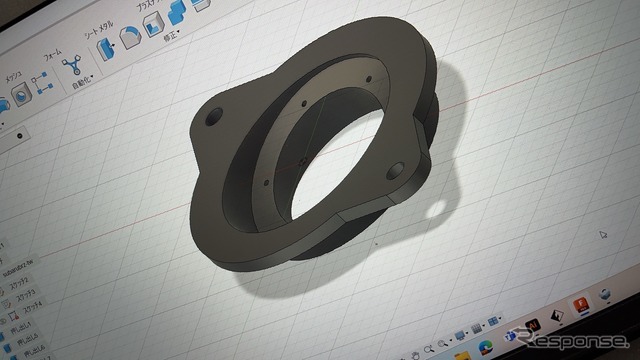Select the Hole tool icon
The width and height of the screenshot is (640, 360).
21,95
